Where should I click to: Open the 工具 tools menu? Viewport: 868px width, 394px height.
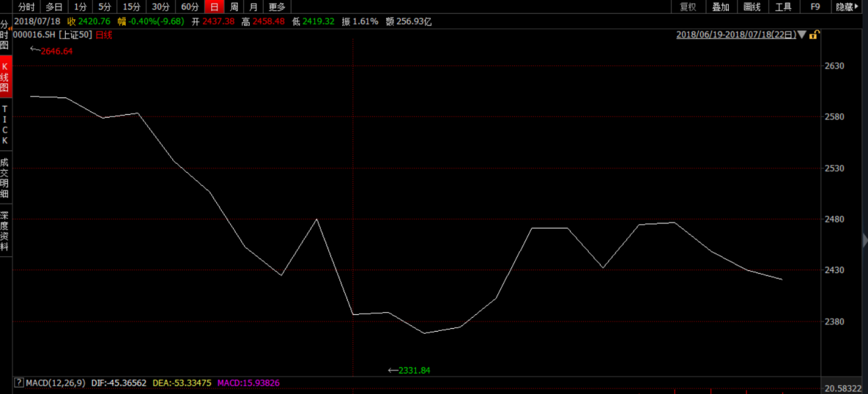click(x=783, y=7)
